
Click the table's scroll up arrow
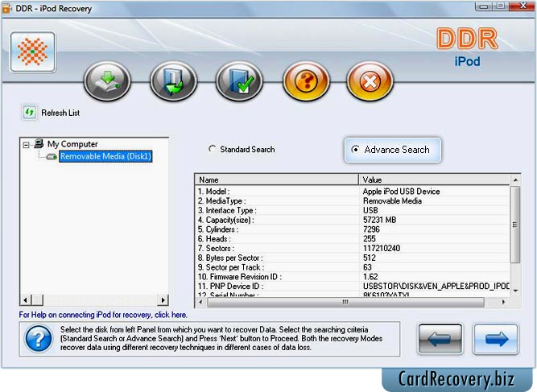(x=515, y=179)
